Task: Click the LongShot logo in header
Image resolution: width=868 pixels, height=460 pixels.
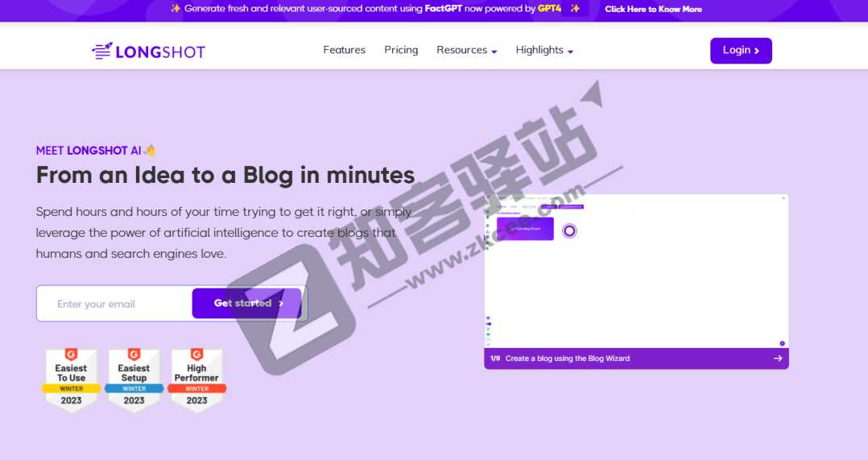Action: [149, 52]
